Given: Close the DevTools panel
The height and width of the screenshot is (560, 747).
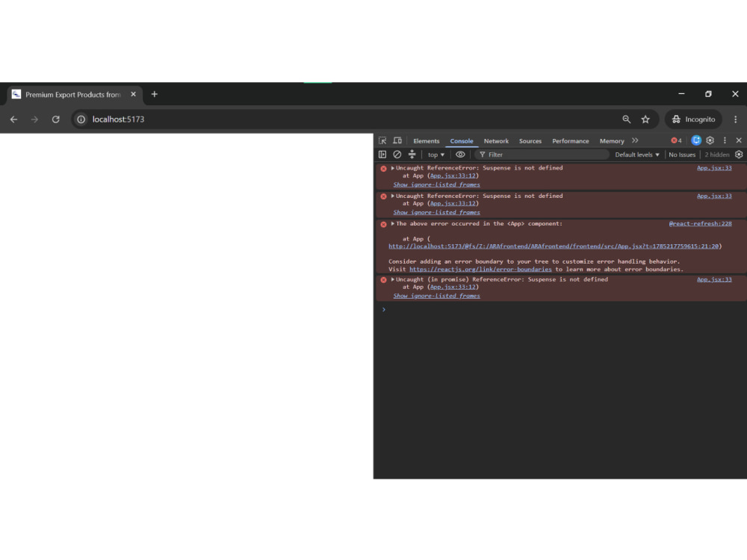Looking at the screenshot, I should click(x=739, y=140).
